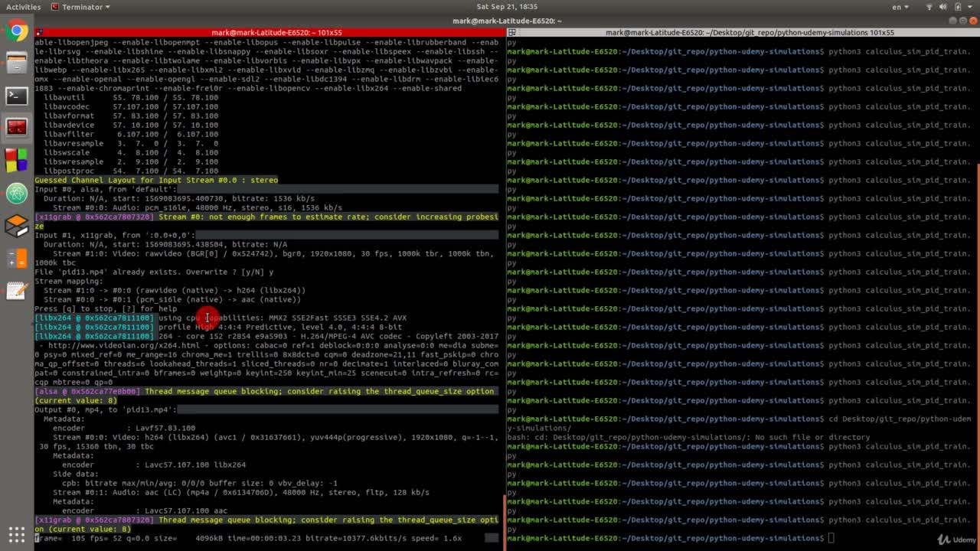
Task: Launch Atom editor from the dock
Action: (17, 193)
